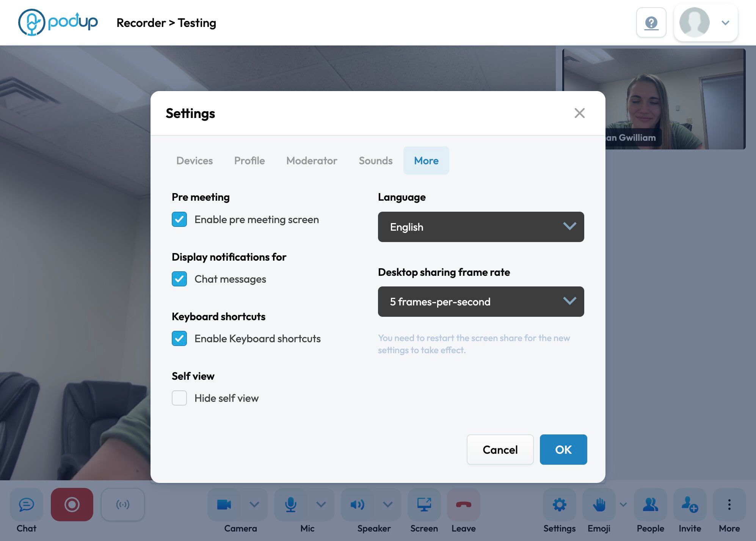Image resolution: width=756 pixels, height=541 pixels.
Task: Raise hand with the Emoji icon
Action: click(x=599, y=504)
